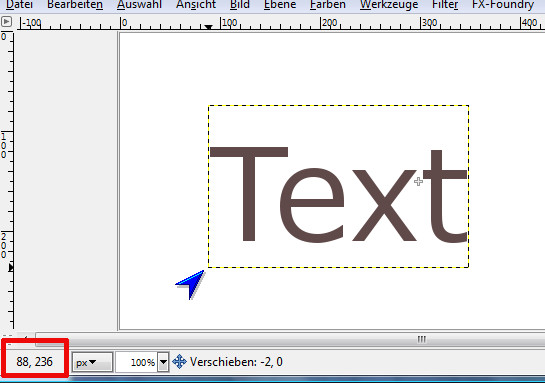Screen dimensions: 545x383
Task: Click the horizontal ruler at 100
Action: pos(229,23)
